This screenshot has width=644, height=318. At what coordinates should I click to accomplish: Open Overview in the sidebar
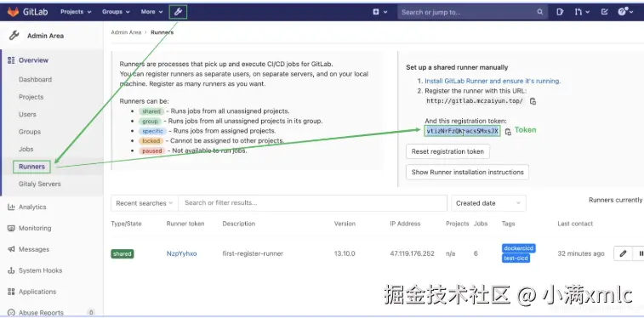[x=33, y=60]
